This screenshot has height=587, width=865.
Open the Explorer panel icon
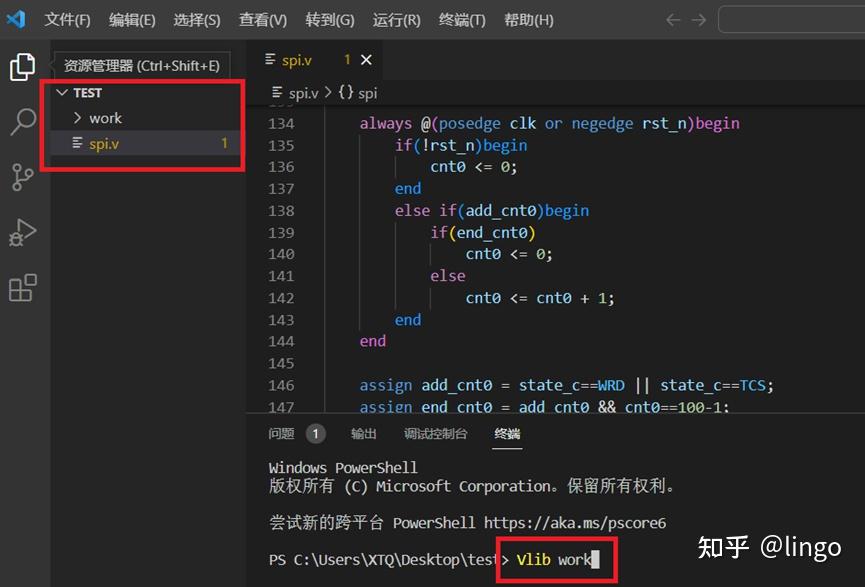22,67
